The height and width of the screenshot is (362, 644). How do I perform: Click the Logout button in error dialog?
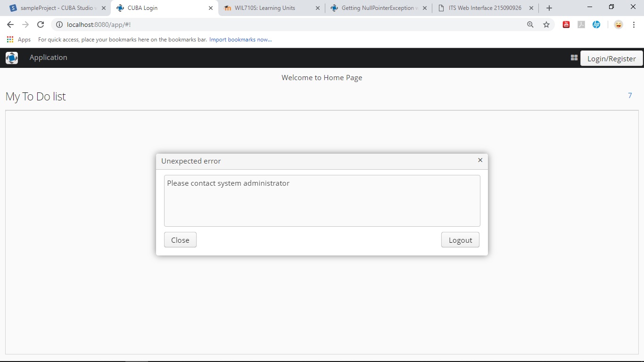click(460, 240)
